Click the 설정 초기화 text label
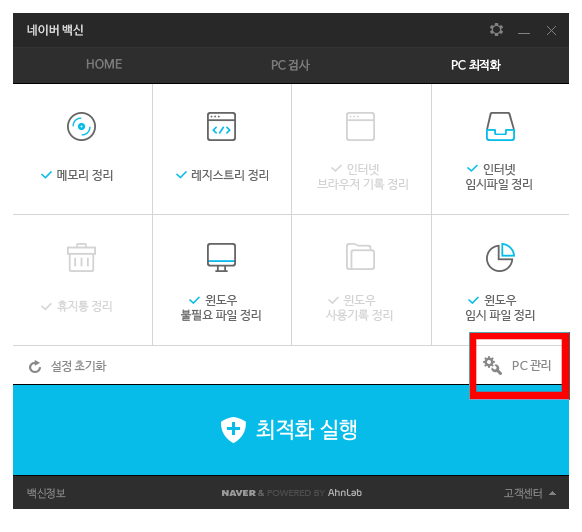This screenshot has width=582, height=532. coord(79,366)
